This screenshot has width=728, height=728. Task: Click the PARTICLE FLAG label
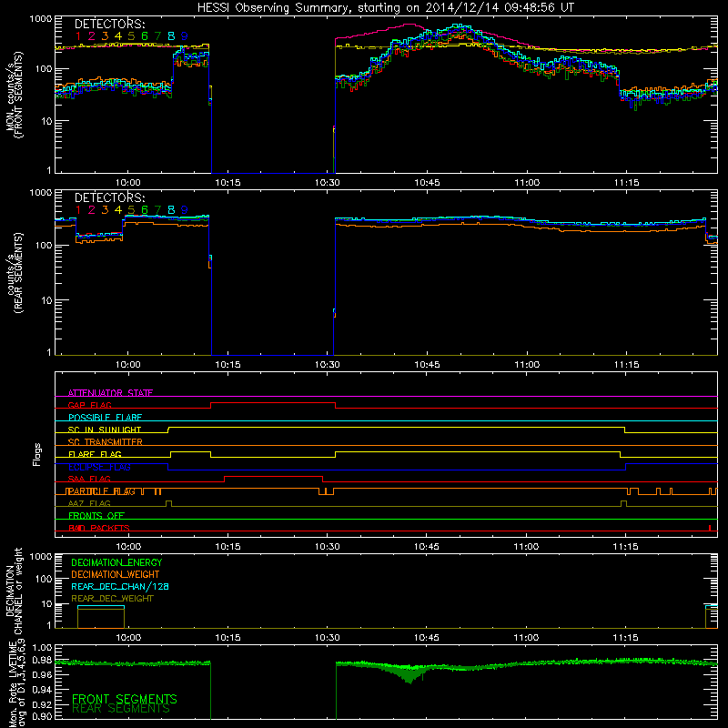coord(102,491)
